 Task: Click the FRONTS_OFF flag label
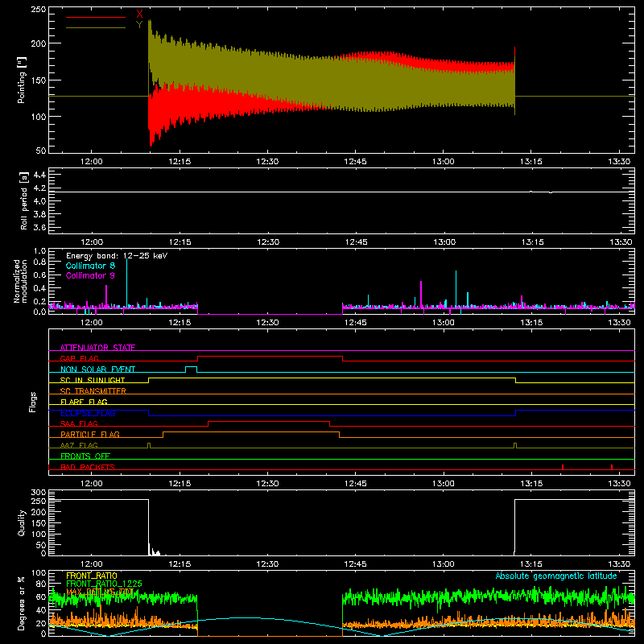(85, 456)
